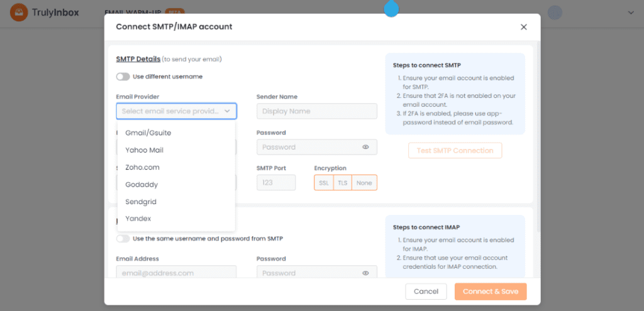Click the TrulyInbox logo icon

tap(19, 13)
